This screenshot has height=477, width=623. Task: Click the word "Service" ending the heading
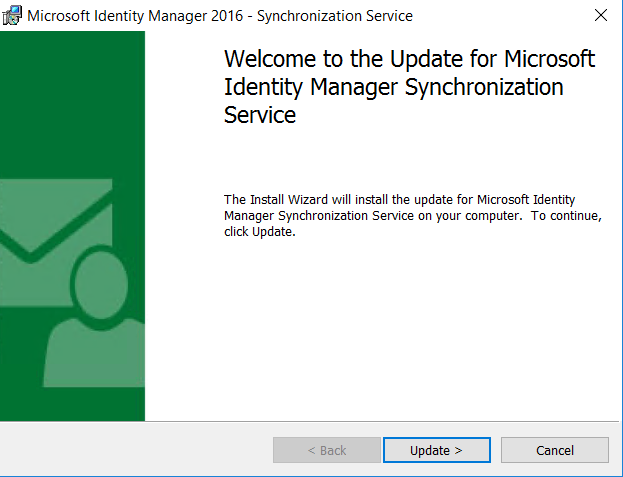click(260, 115)
